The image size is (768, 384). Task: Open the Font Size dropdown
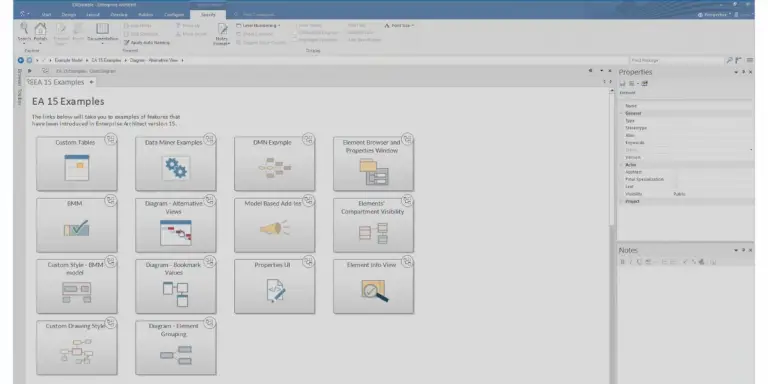tap(399, 25)
